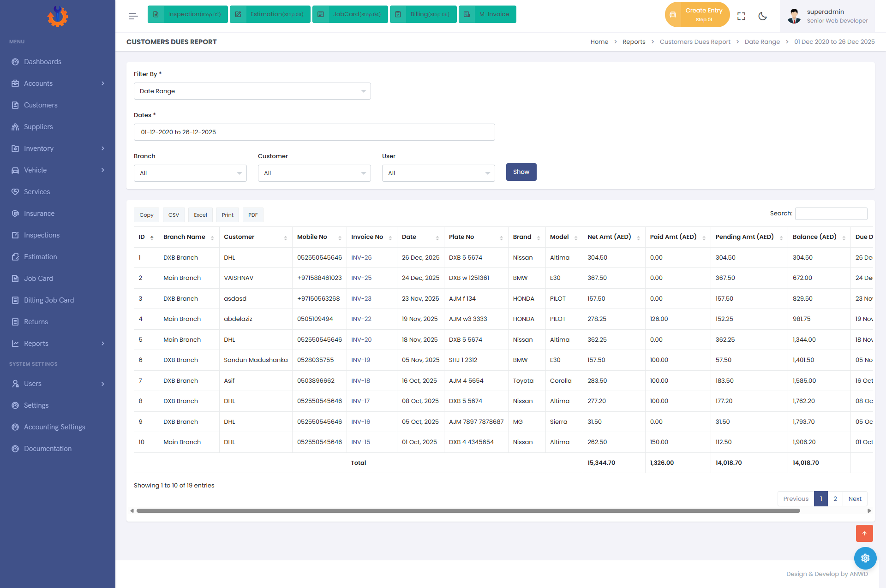
Task: Click the garage logo icon
Action: click(57, 16)
